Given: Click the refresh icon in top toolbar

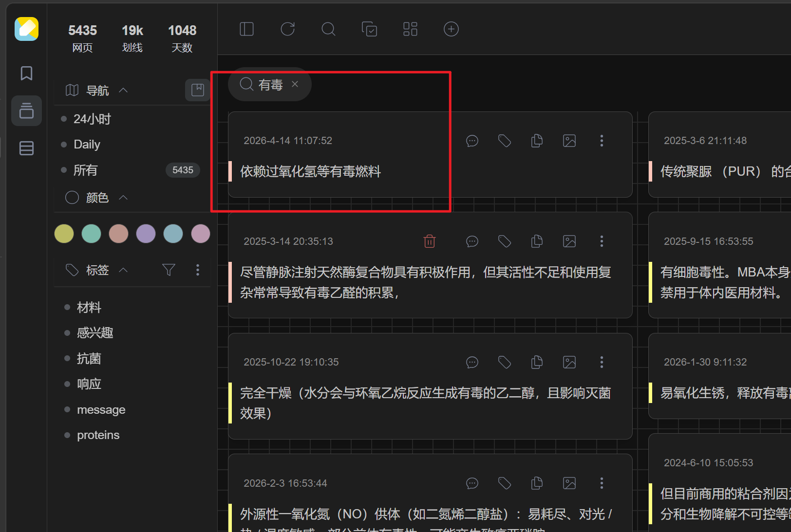Looking at the screenshot, I should tap(288, 29).
